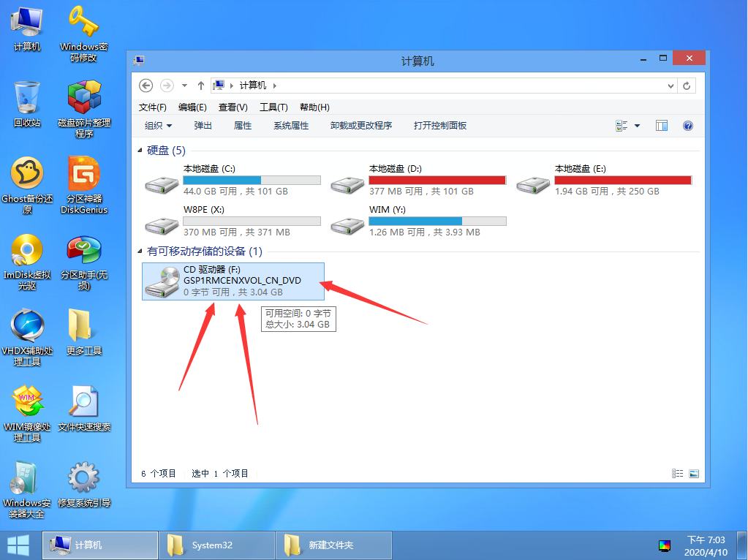Click the local disk (C:) capacity bar
Viewport: 748px width, 560px height.
click(x=252, y=180)
